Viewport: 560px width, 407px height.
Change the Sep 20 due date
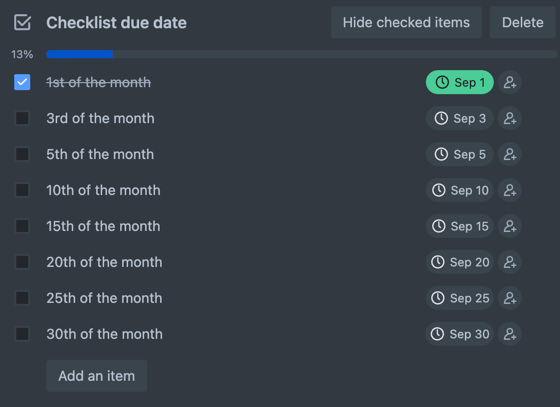click(x=460, y=262)
